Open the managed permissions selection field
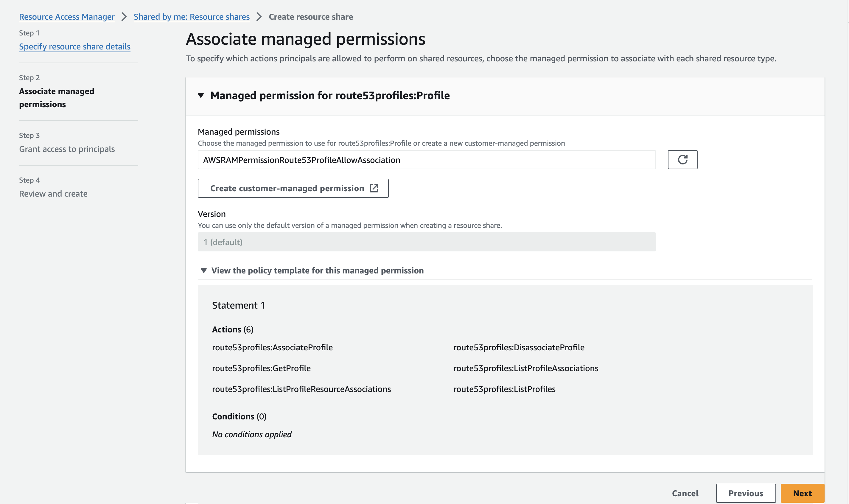Image resolution: width=849 pixels, height=504 pixels. (x=426, y=160)
